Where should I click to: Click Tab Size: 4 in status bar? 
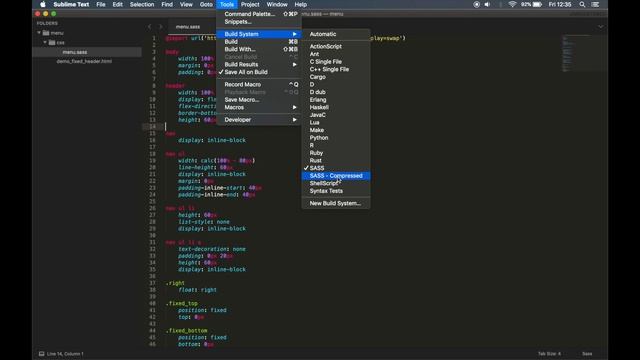(x=549, y=353)
